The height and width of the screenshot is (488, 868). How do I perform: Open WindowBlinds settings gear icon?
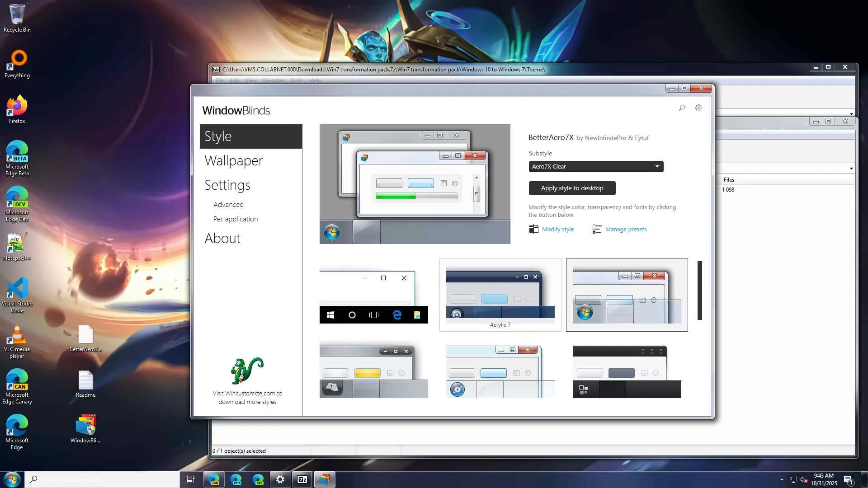click(x=698, y=108)
